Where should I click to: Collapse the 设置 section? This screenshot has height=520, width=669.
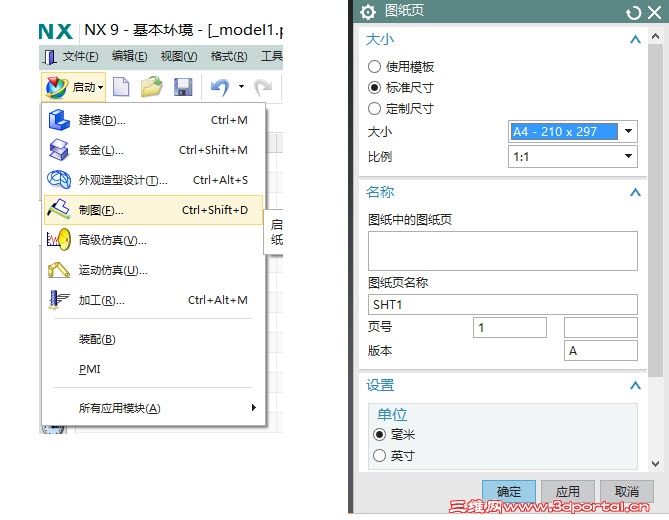[x=635, y=386]
